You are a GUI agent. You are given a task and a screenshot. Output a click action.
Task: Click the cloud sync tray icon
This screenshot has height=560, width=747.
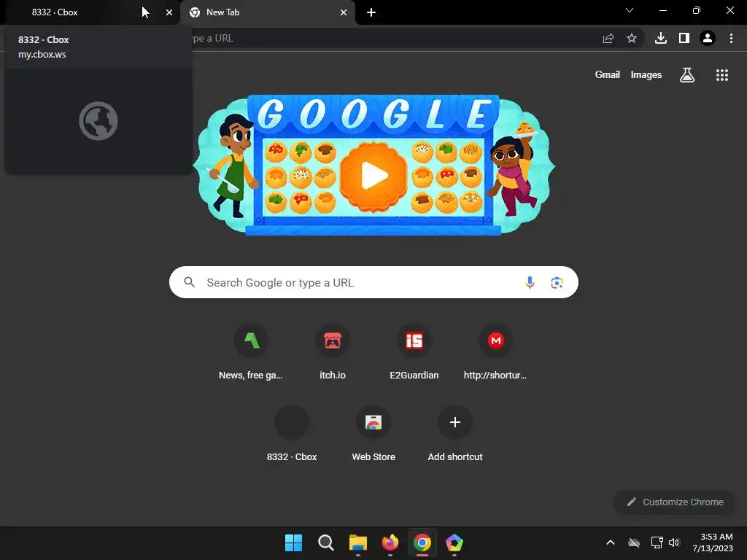tap(634, 542)
